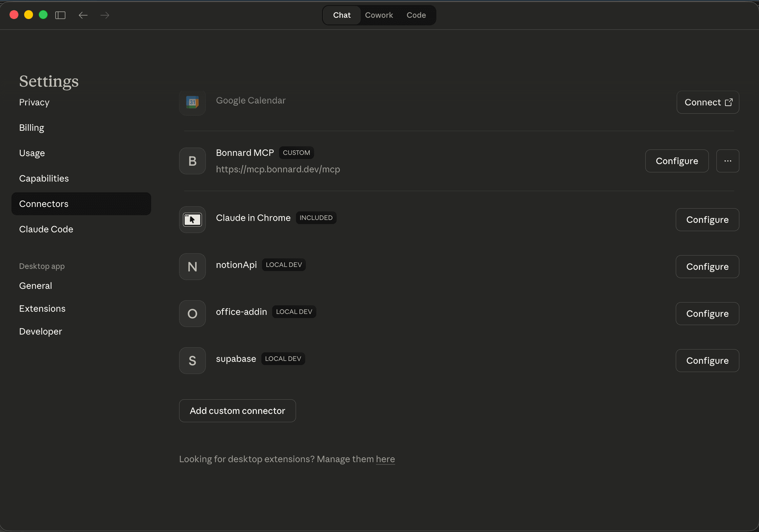Click the forward navigation arrow
759x532 pixels.
tap(104, 15)
